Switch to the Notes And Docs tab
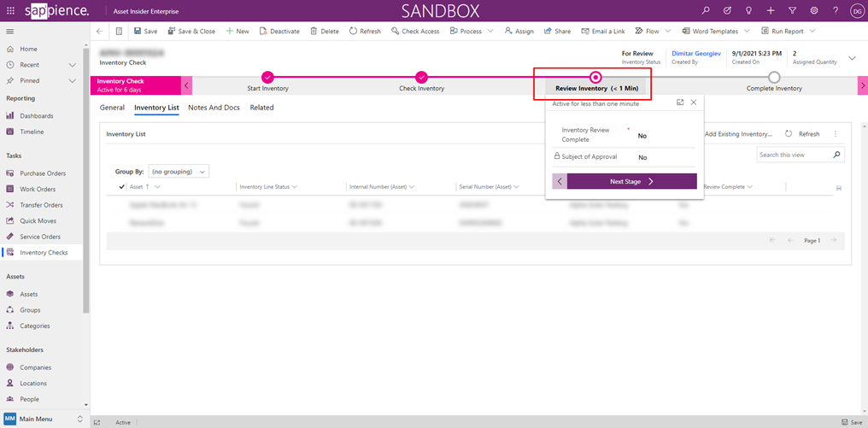The image size is (868, 428). [x=214, y=108]
